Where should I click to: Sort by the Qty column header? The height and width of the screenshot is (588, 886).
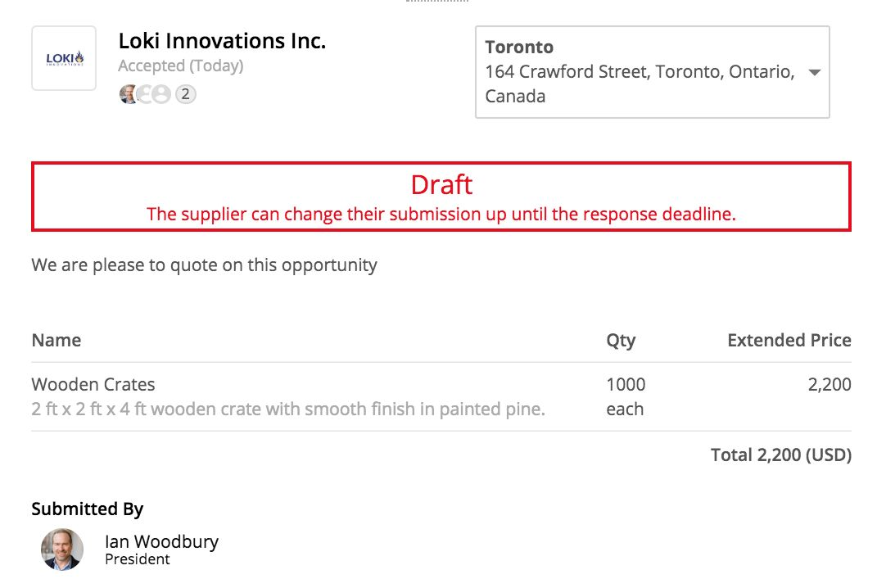(x=621, y=341)
